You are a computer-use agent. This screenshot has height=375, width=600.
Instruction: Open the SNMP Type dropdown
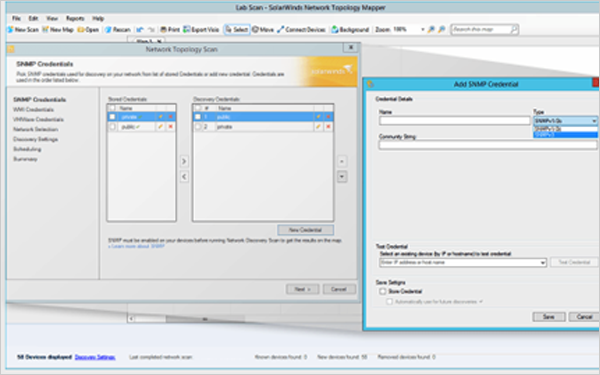(566, 121)
